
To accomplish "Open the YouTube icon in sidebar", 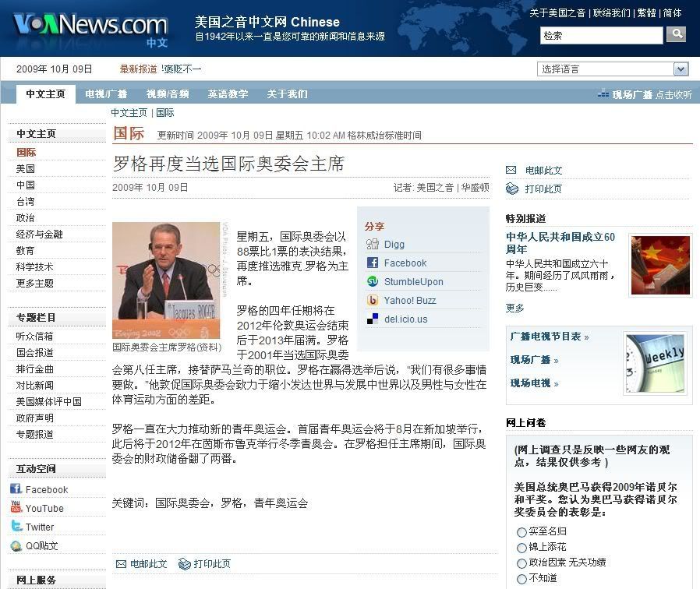I will (x=16, y=508).
